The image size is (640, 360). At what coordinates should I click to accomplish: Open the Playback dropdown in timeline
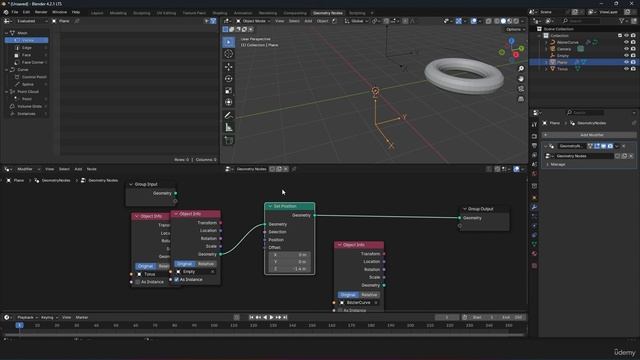[27, 317]
